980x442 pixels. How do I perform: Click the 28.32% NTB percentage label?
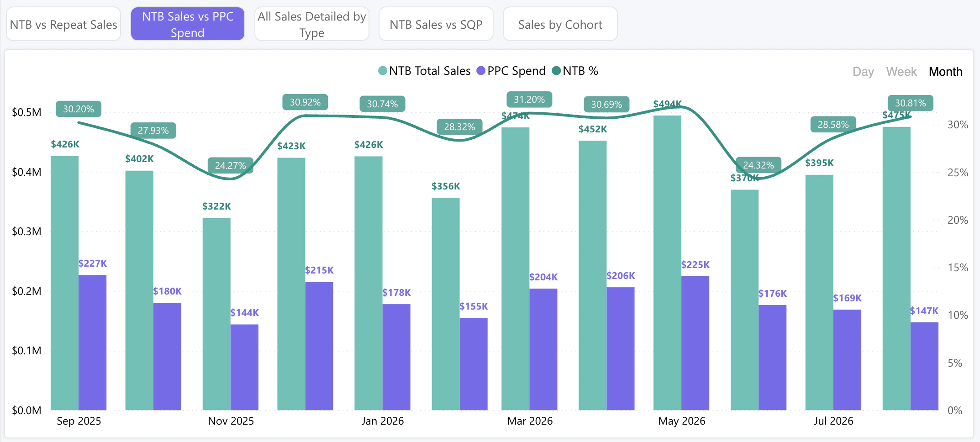tap(460, 127)
